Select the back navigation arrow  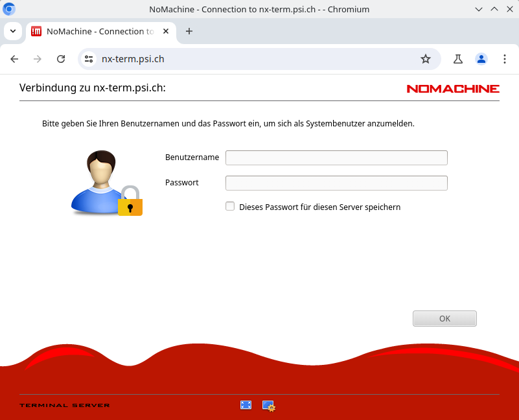14,59
